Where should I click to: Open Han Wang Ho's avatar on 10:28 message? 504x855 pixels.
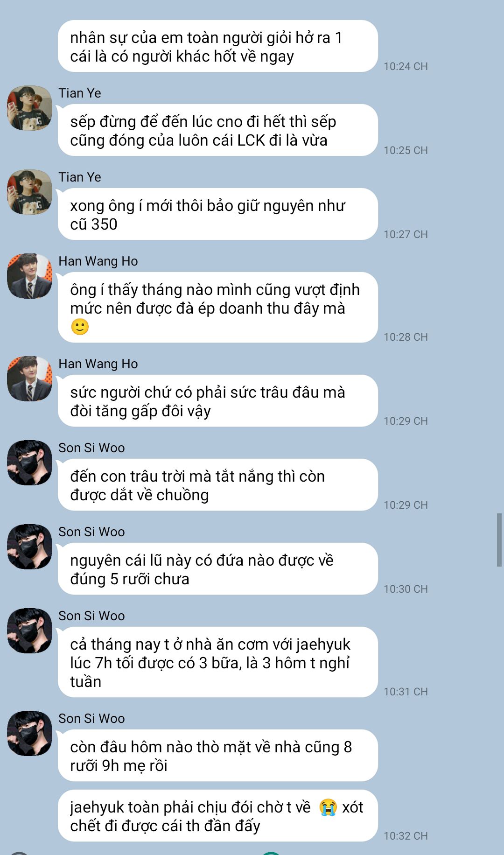pos(29,276)
